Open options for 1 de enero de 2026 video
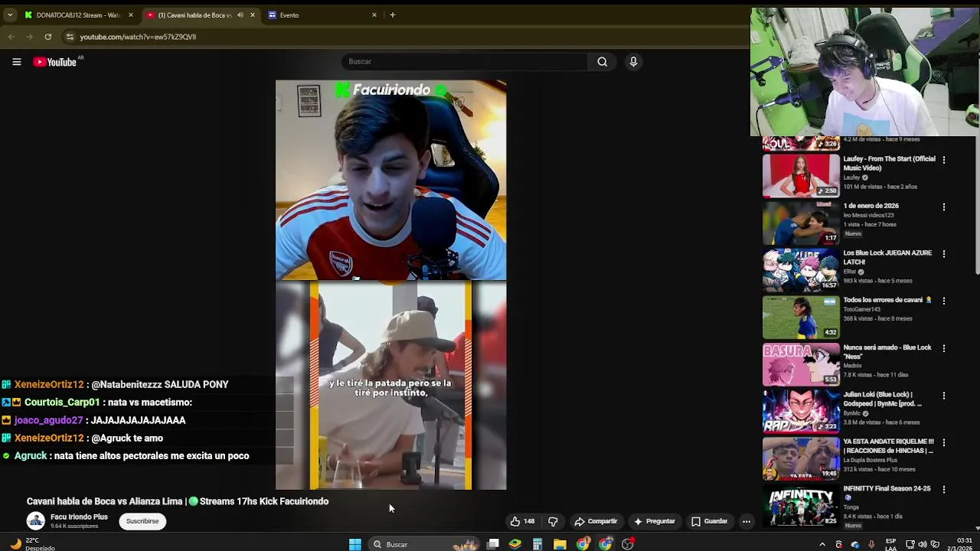Screen dimensions: 980x551 (x=944, y=207)
